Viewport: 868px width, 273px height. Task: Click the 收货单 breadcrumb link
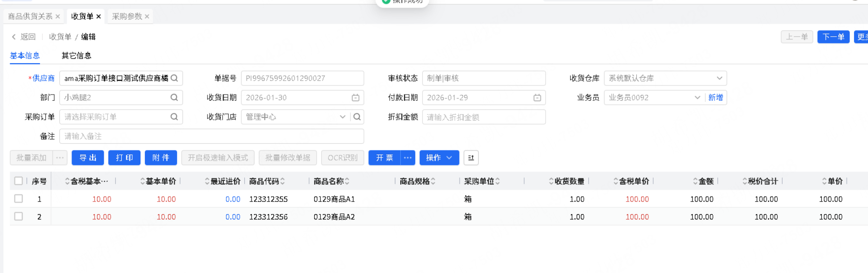coord(60,37)
